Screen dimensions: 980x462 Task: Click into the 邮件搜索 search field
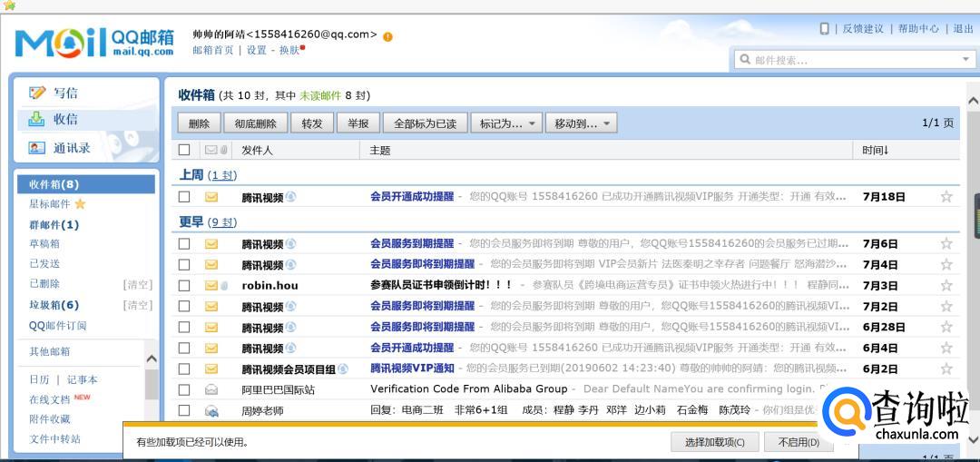855,60
